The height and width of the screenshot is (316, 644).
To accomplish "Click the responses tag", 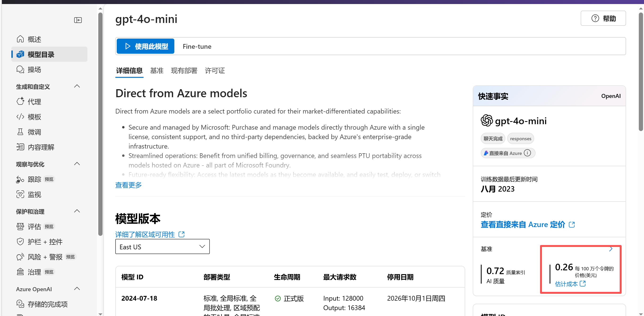I will pos(520,138).
